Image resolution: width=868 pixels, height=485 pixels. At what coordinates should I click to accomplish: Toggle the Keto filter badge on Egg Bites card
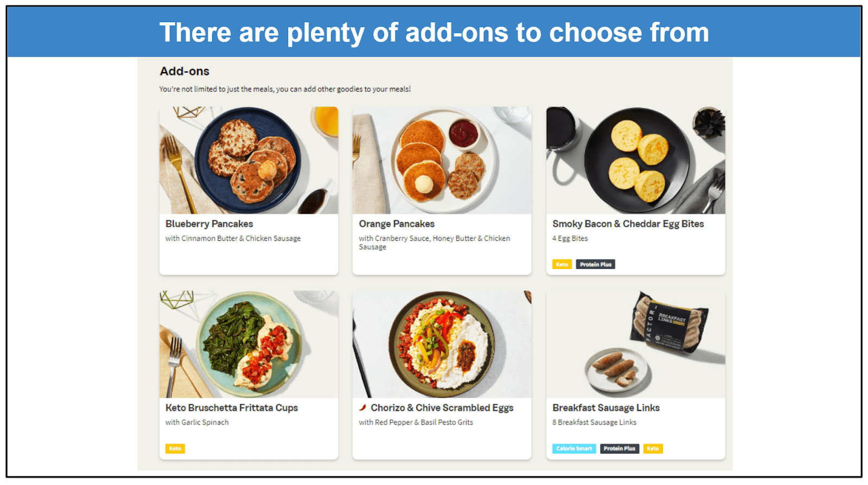562,264
